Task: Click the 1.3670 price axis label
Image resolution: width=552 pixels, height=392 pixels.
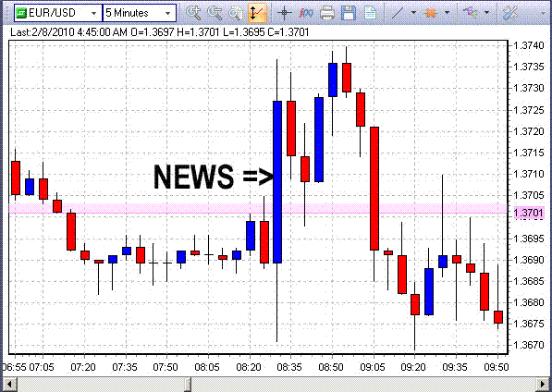Action: pyautogui.click(x=528, y=345)
